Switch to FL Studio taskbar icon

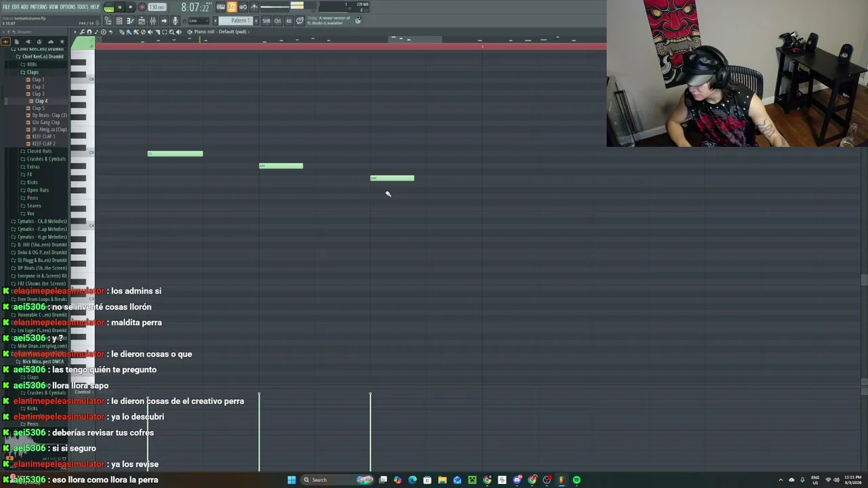(561, 480)
